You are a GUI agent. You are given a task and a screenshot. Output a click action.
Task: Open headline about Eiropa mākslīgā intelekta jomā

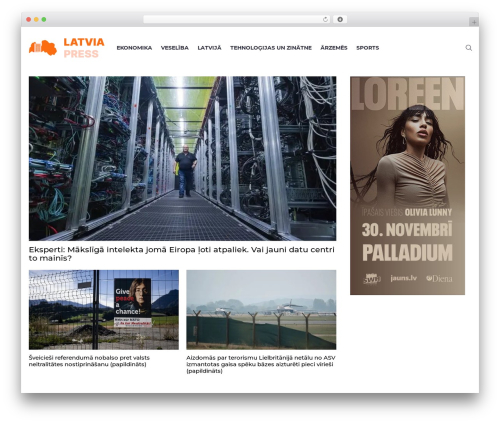tap(182, 254)
